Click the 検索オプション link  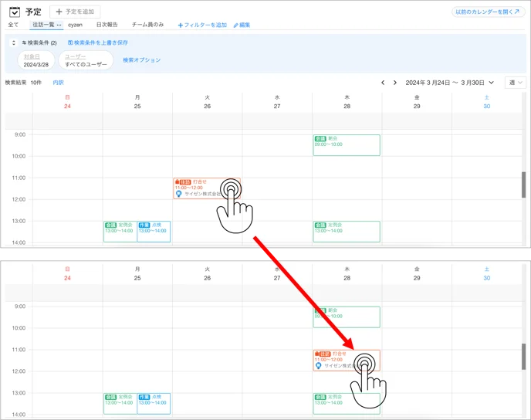pyautogui.click(x=141, y=60)
